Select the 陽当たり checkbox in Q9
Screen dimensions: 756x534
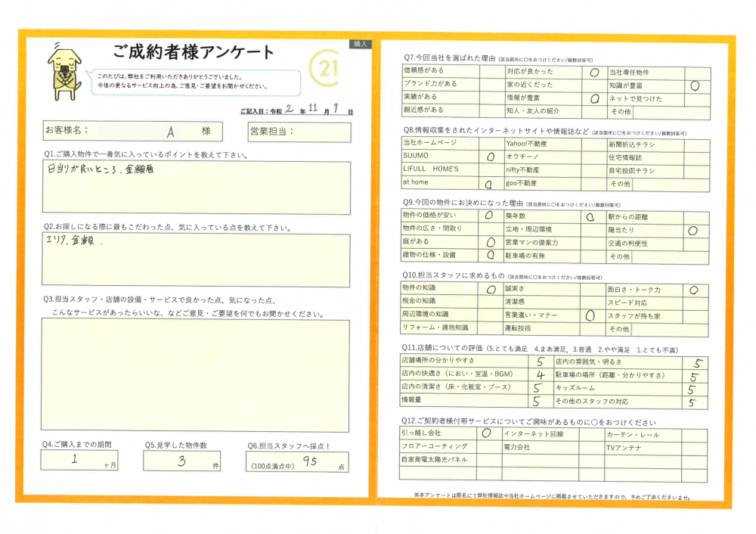(692, 230)
